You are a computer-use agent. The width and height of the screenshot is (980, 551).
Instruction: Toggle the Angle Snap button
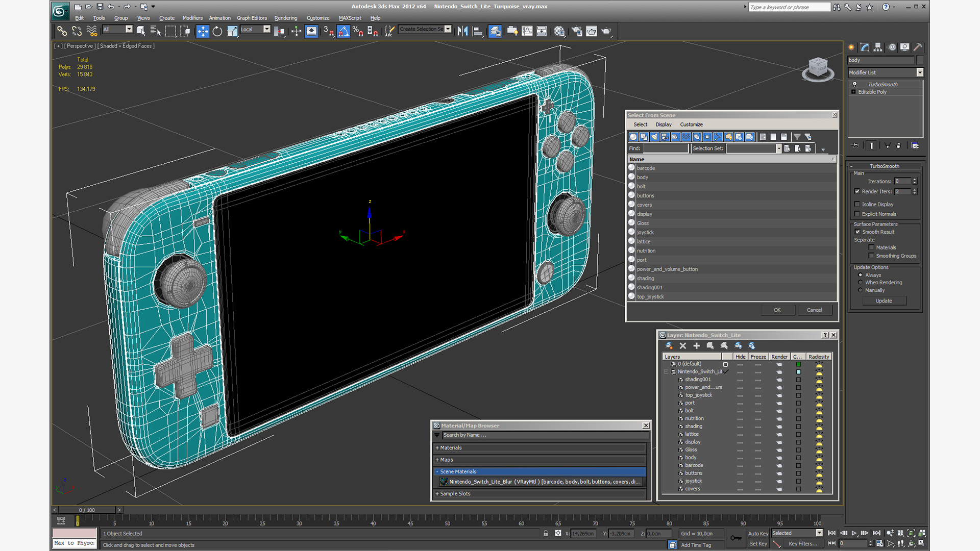click(x=344, y=31)
